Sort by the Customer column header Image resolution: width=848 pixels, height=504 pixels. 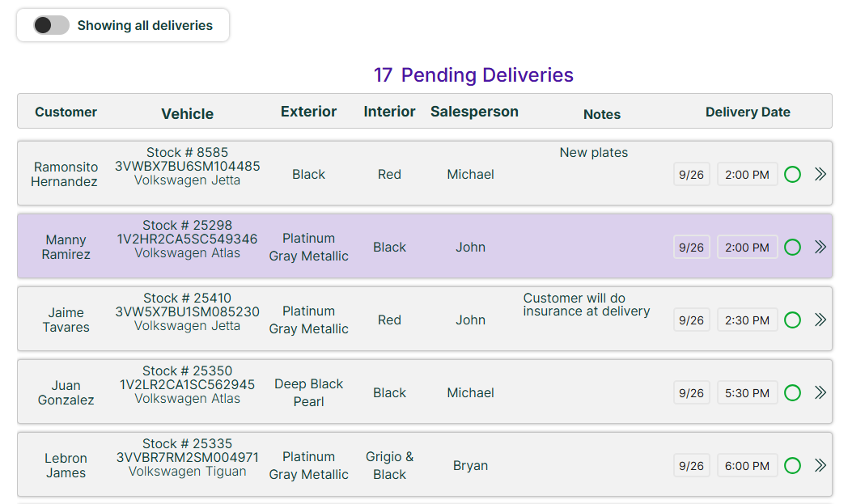[66, 112]
